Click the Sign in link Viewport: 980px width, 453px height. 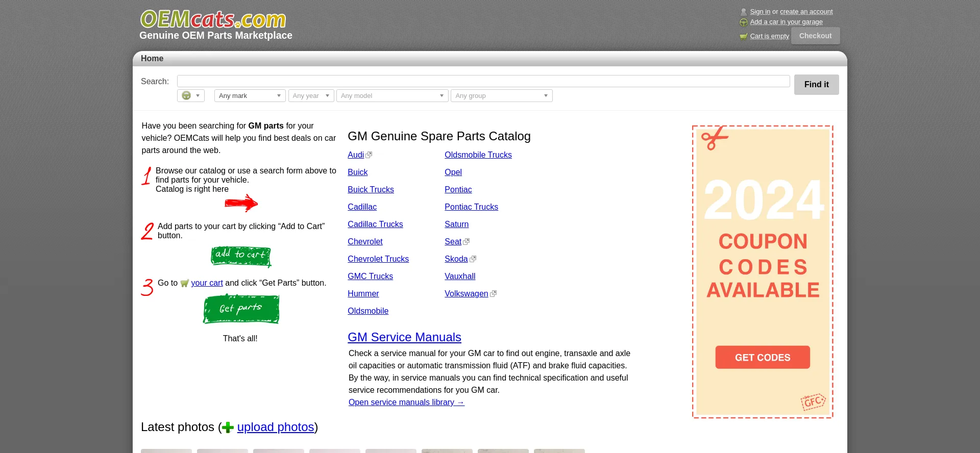point(760,12)
